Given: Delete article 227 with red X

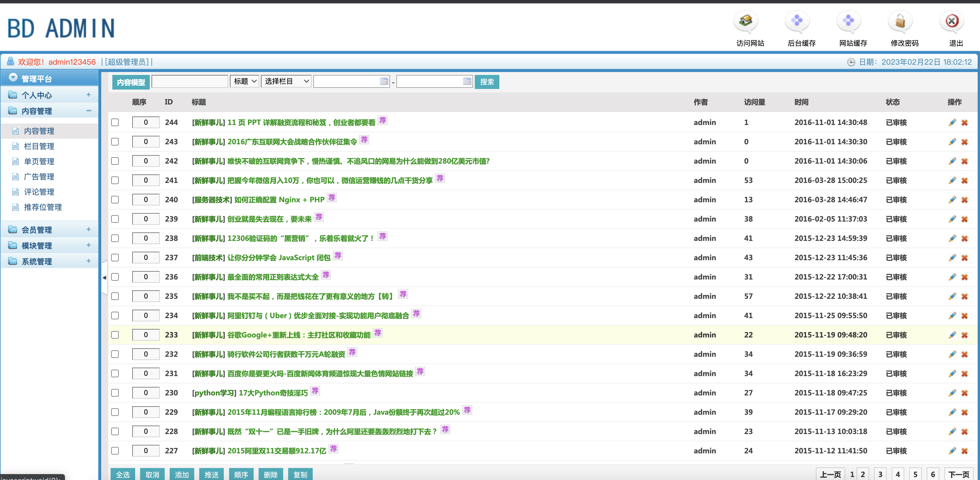Looking at the screenshot, I should (964, 451).
